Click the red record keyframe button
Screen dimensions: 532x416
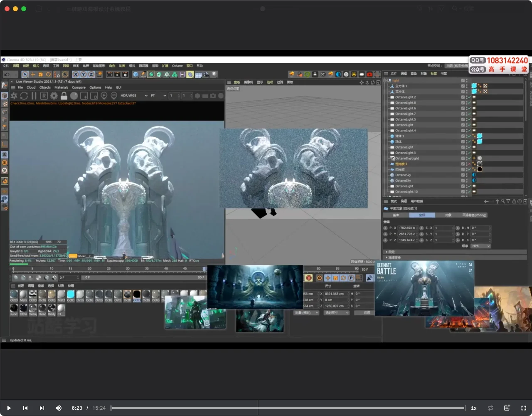click(x=309, y=278)
